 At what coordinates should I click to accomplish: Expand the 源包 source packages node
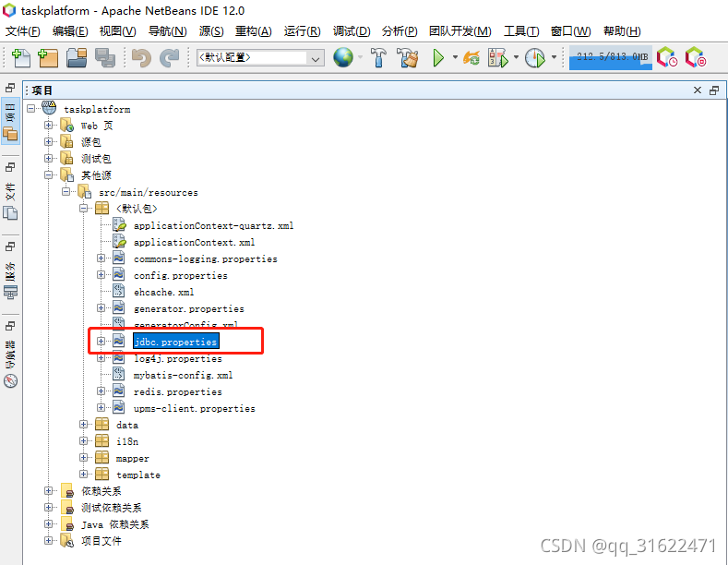click(48, 142)
